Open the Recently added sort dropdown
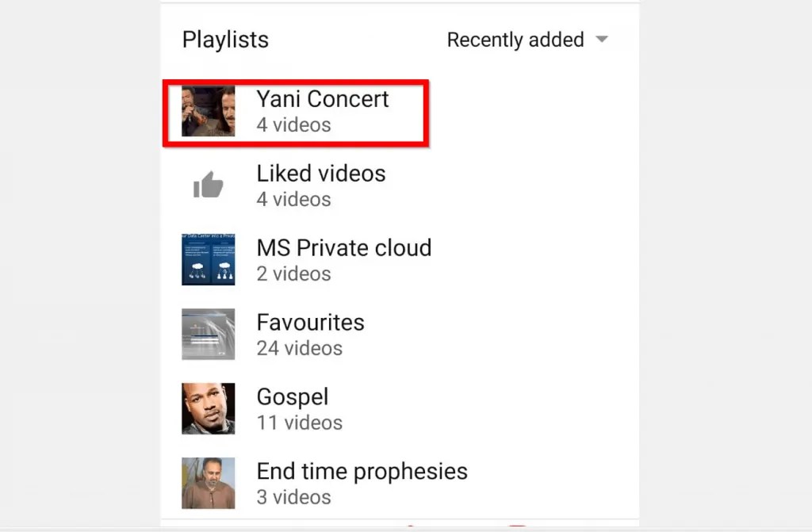Screen dimensions: 812x532 click(526, 40)
